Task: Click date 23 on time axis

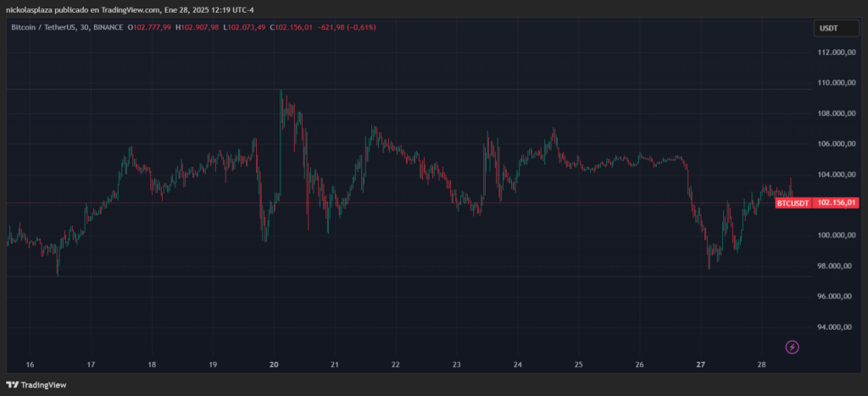Action: 457,365
